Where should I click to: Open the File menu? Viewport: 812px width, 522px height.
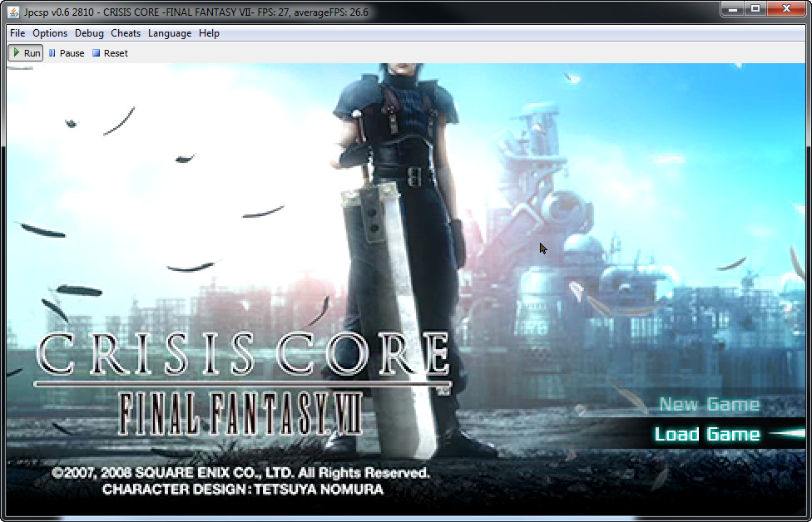[17, 33]
